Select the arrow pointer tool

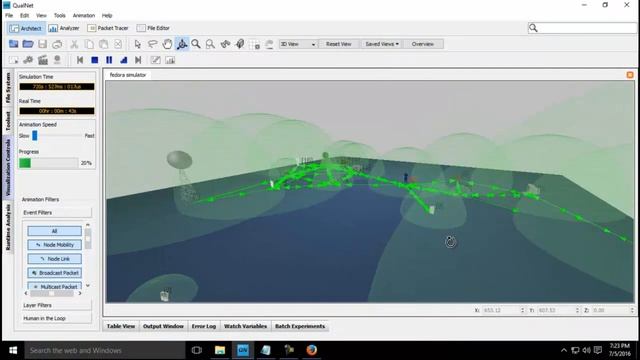coord(138,44)
